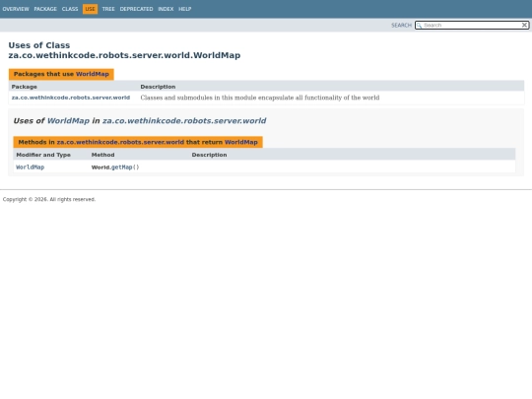
Task: Open the Tree navigation tab
Action: pyautogui.click(x=108, y=9)
